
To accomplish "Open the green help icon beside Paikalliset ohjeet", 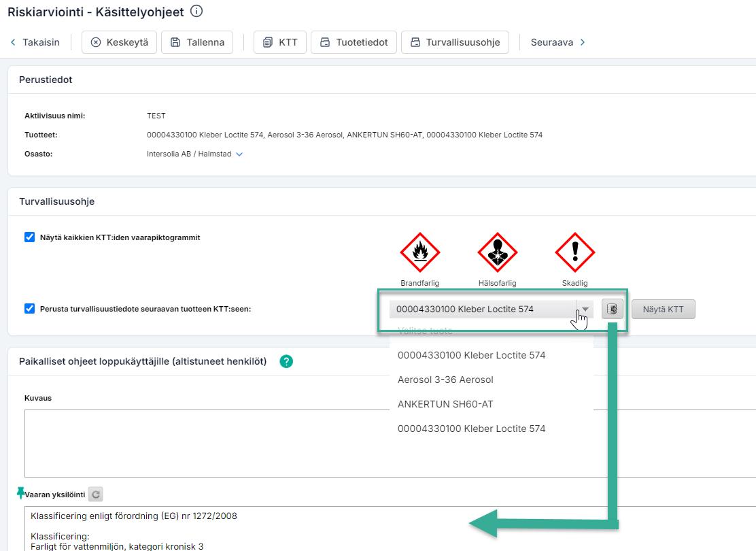I will click(x=286, y=361).
